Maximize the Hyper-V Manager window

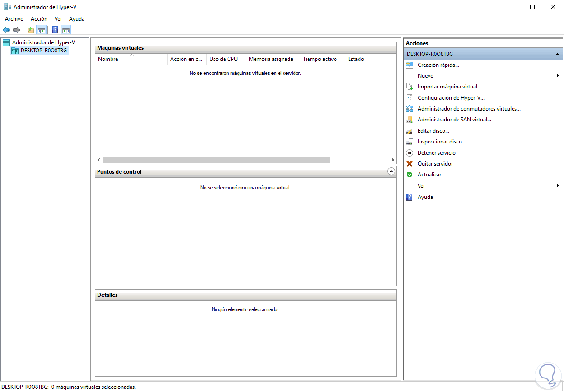coord(532,7)
